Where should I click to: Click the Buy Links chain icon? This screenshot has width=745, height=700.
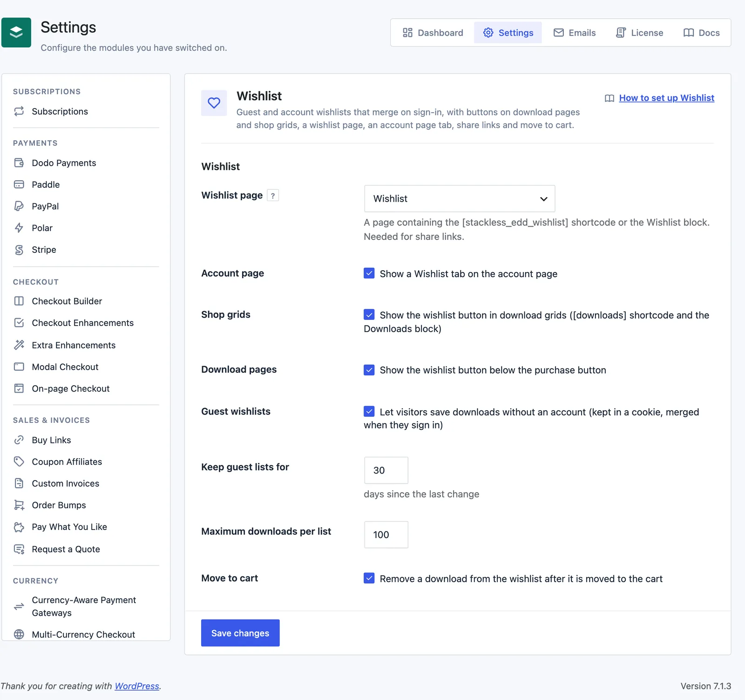[x=19, y=440]
